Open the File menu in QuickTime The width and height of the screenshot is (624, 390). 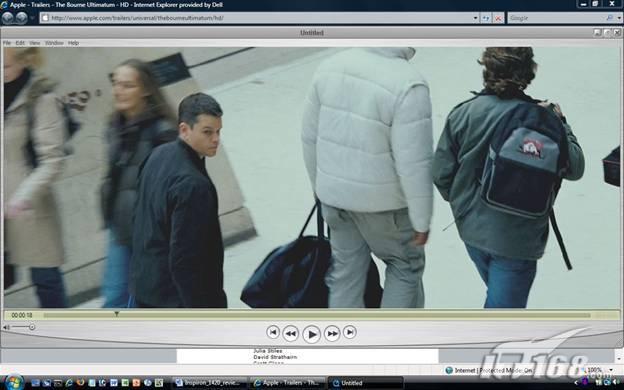coord(7,43)
